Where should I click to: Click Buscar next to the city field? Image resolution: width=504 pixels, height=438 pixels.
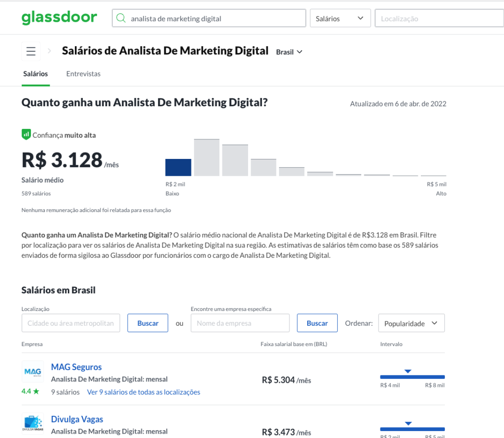point(148,323)
